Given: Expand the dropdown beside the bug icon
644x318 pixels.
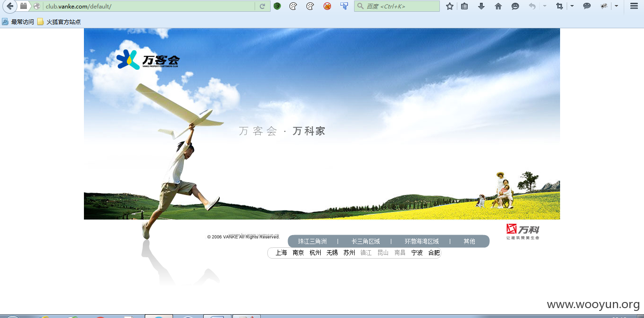Looking at the screenshot, I should click(616, 6).
